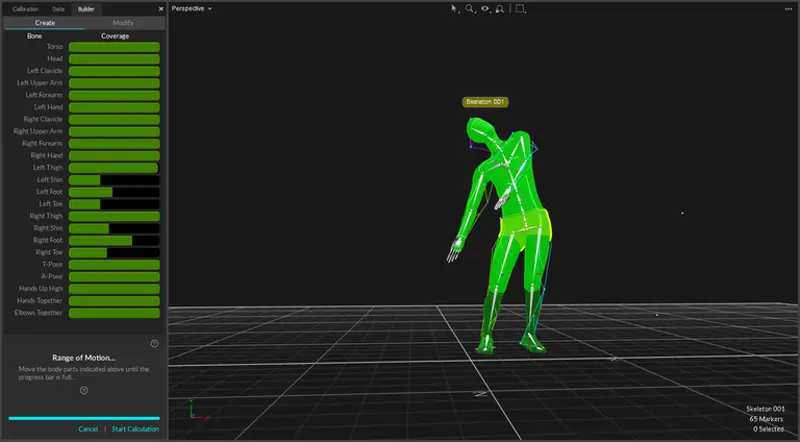Click the Right Foot coverage bar
This screenshot has width=800, height=442.
click(x=113, y=240)
